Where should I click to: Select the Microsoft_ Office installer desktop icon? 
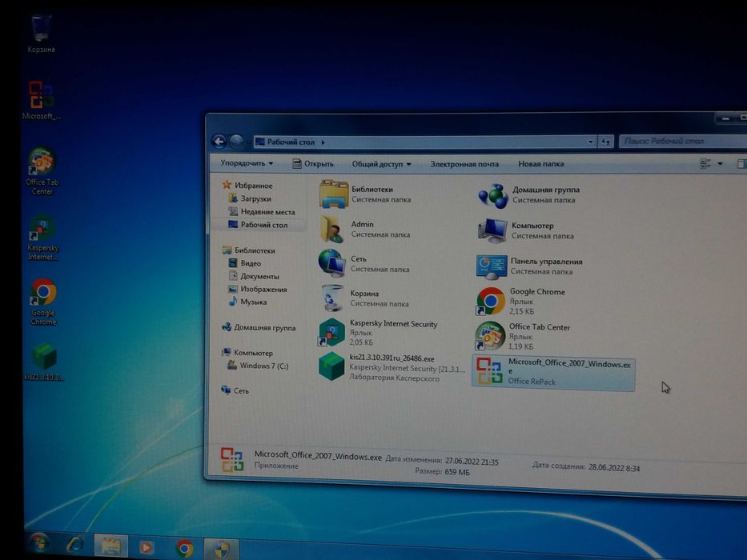point(41,100)
